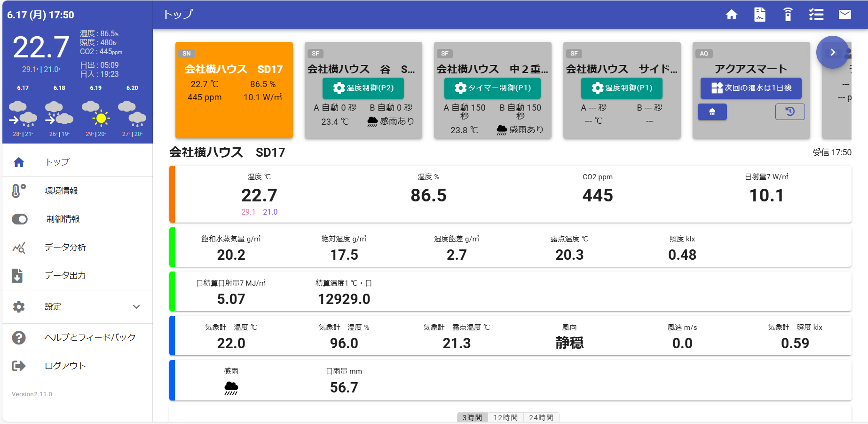Viewport: 868px width, 424px height.
Task: Click the 会社横ハウス サイド card title
Action: pyautogui.click(x=622, y=69)
